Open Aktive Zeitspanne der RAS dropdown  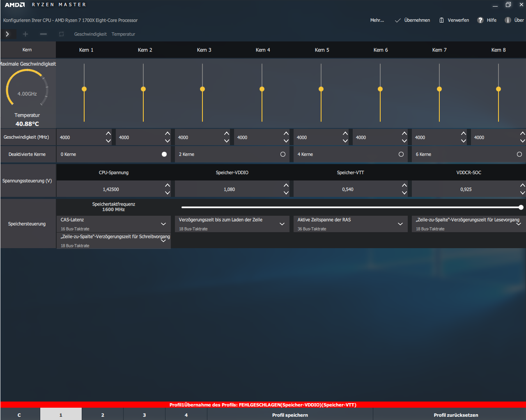[350, 224]
